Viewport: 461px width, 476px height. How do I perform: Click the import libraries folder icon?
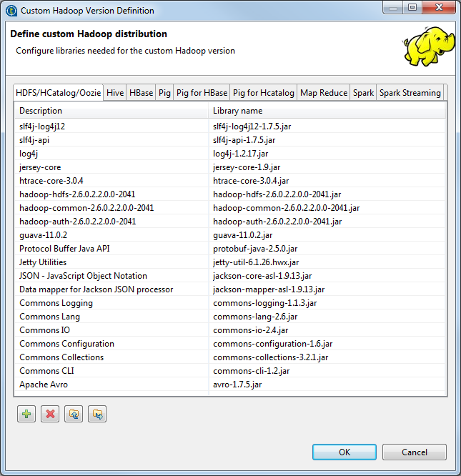(x=74, y=414)
